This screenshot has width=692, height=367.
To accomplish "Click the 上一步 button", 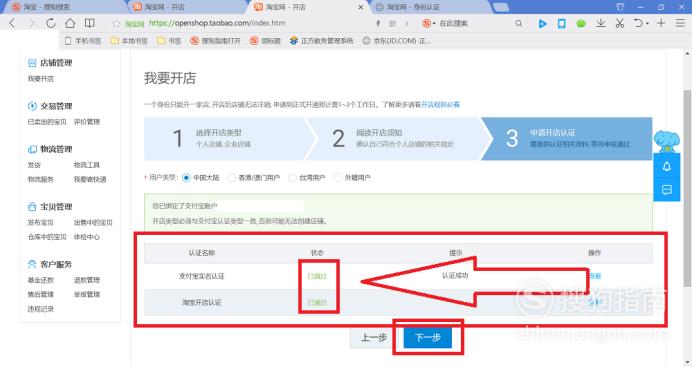I will coord(374,337).
